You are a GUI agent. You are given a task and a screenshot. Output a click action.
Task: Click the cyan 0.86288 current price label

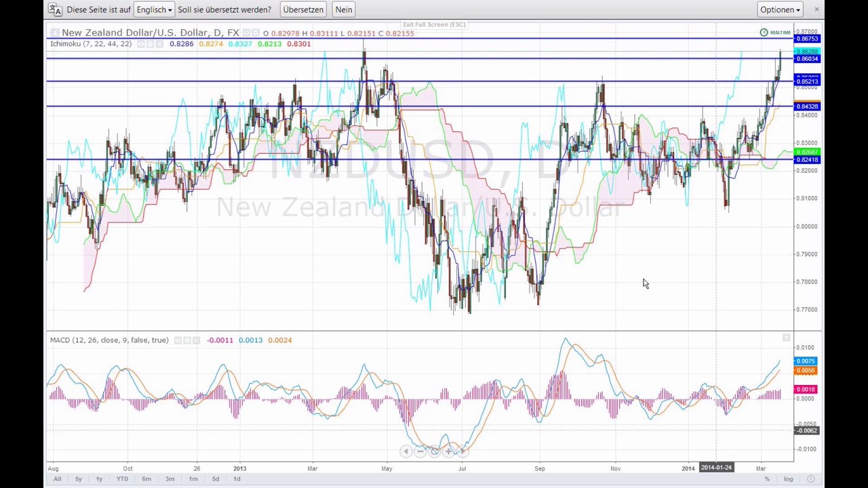pyautogui.click(x=807, y=52)
